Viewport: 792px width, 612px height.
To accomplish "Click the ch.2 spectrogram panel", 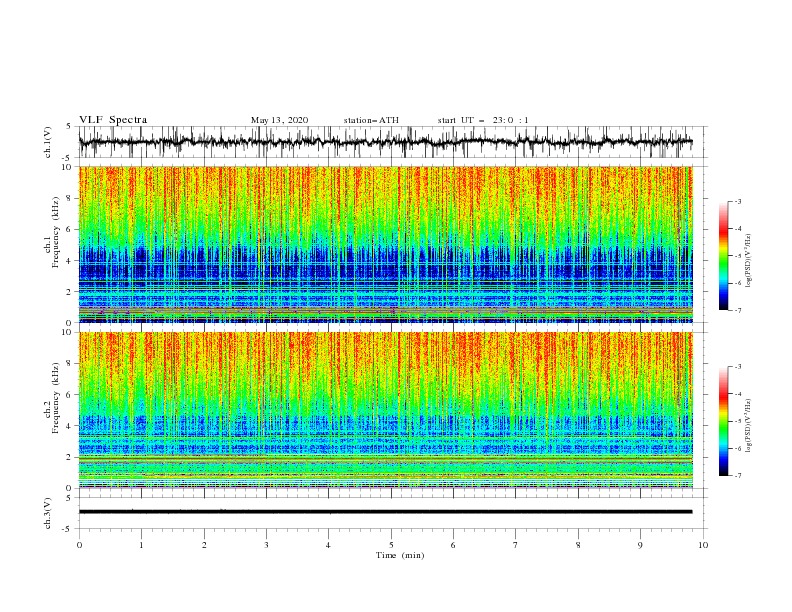I will pos(385,410).
